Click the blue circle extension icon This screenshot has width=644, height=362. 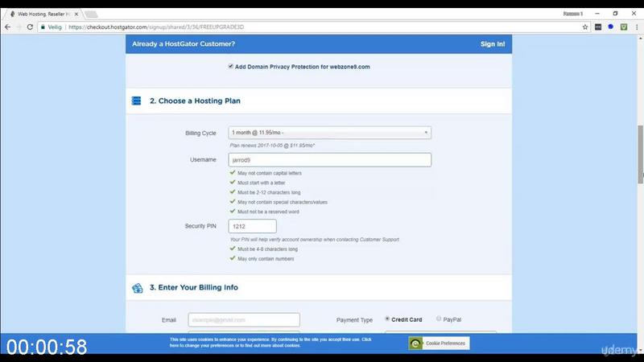[611, 27]
